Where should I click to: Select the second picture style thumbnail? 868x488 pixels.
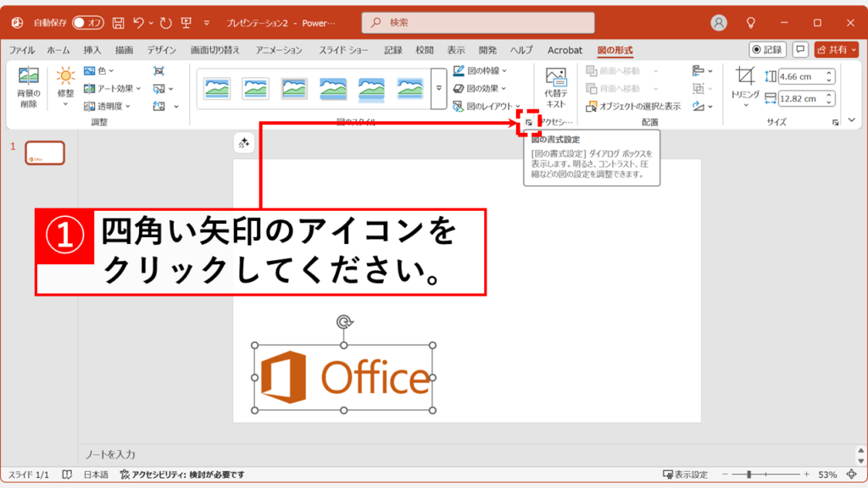256,88
